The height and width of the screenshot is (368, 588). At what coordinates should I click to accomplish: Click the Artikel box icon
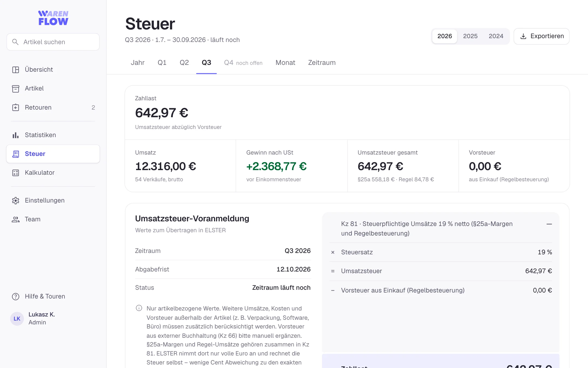16,89
